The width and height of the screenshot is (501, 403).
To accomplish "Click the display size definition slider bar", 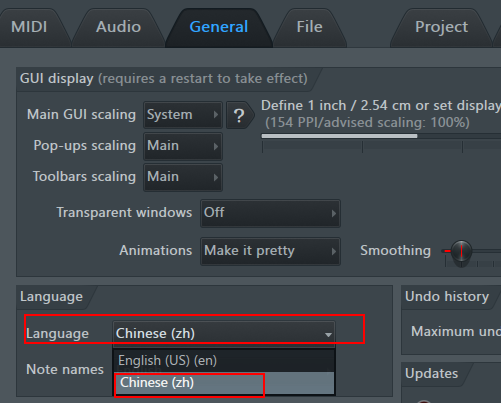I will [381, 136].
